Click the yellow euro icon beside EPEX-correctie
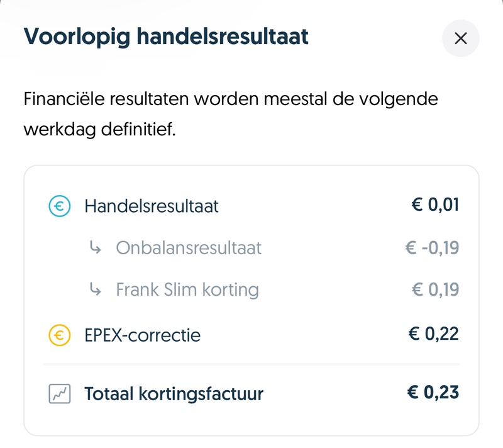This screenshot has height=448, width=503. pos(60,335)
